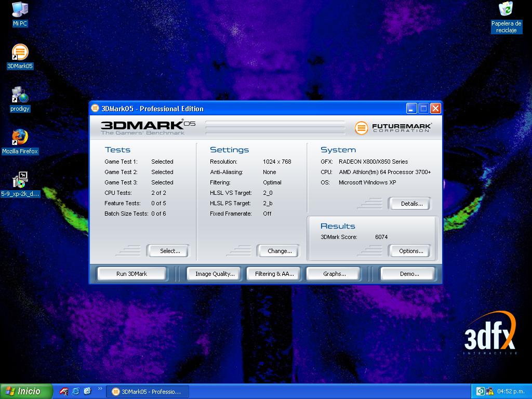Click the 3DMark Score value 6074

(x=381, y=237)
